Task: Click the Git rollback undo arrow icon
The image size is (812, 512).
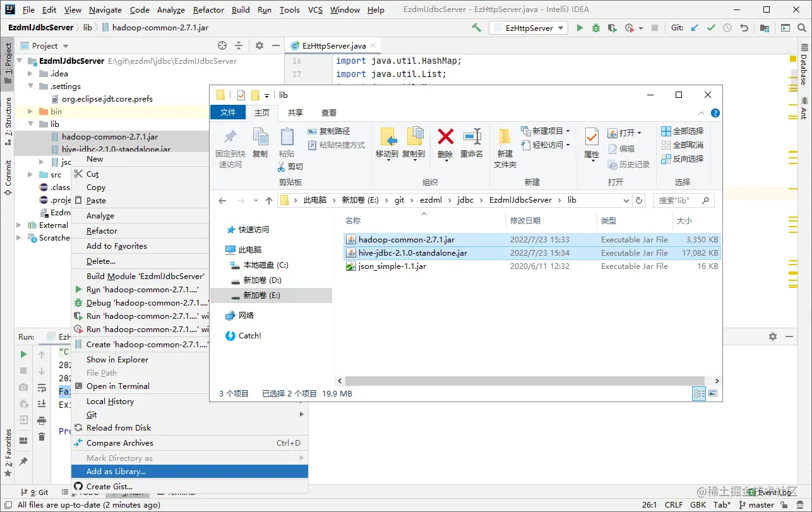Action: [x=744, y=28]
